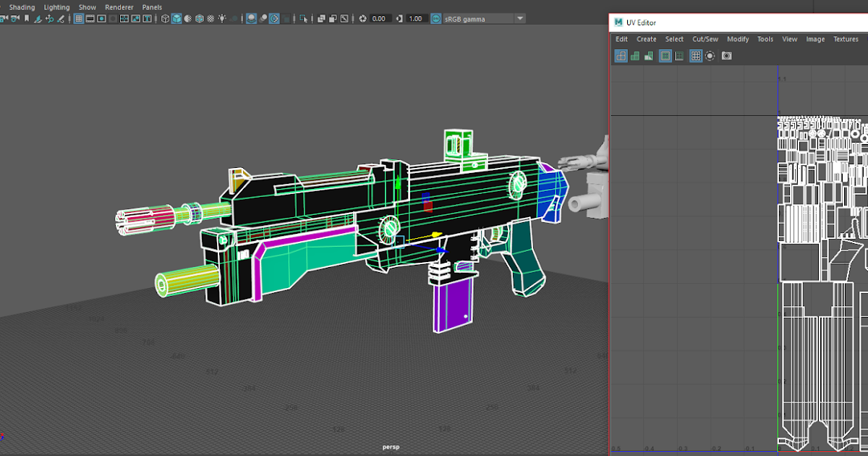Open the UV Snapshot camera icon
This screenshot has height=456, width=868.
coord(727,56)
